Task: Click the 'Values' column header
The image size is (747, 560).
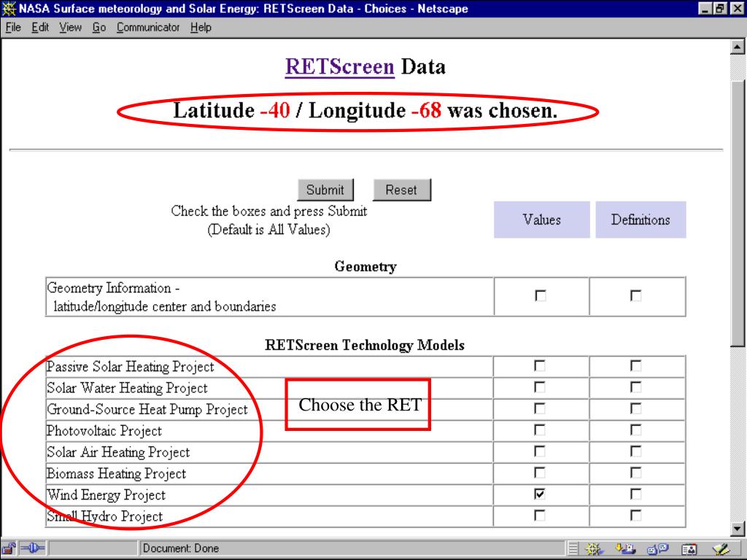Action: [x=542, y=219]
